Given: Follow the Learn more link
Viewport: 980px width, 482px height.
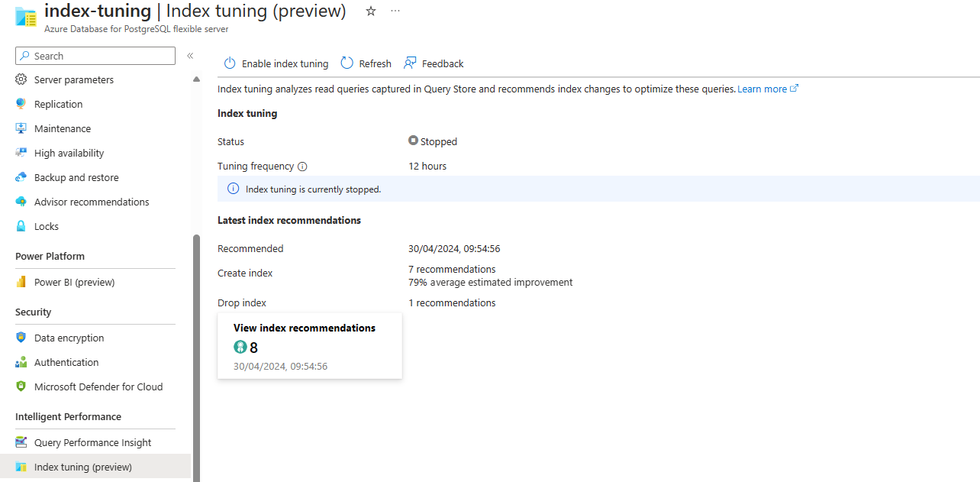Looking at the screenshot, I should click(x=768, y=89).
